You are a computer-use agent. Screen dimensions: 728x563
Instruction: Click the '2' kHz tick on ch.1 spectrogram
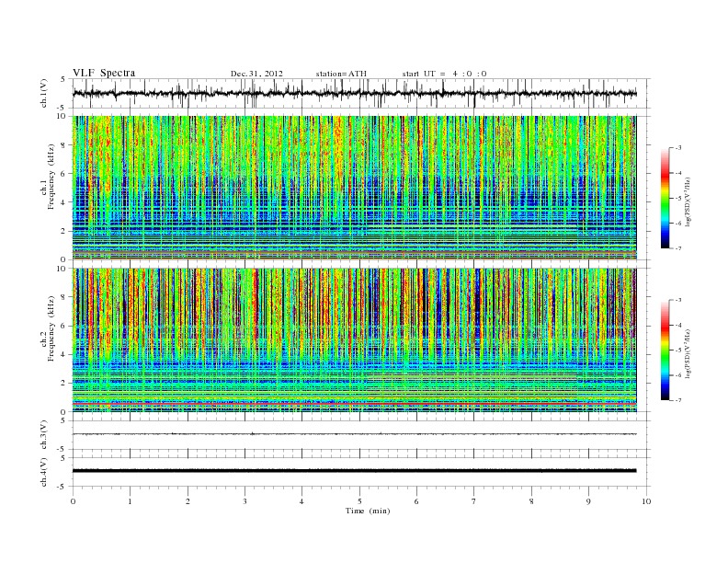63,231
